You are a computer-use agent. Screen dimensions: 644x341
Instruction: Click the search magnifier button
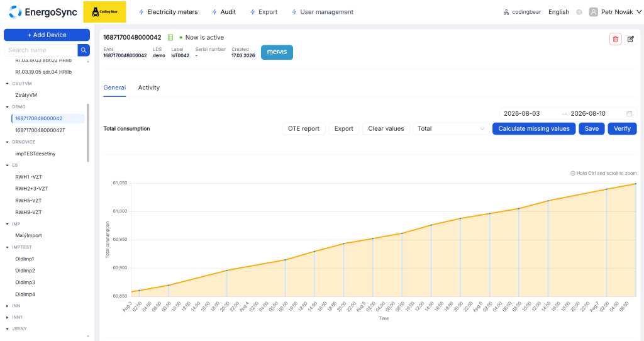(84, 50)
